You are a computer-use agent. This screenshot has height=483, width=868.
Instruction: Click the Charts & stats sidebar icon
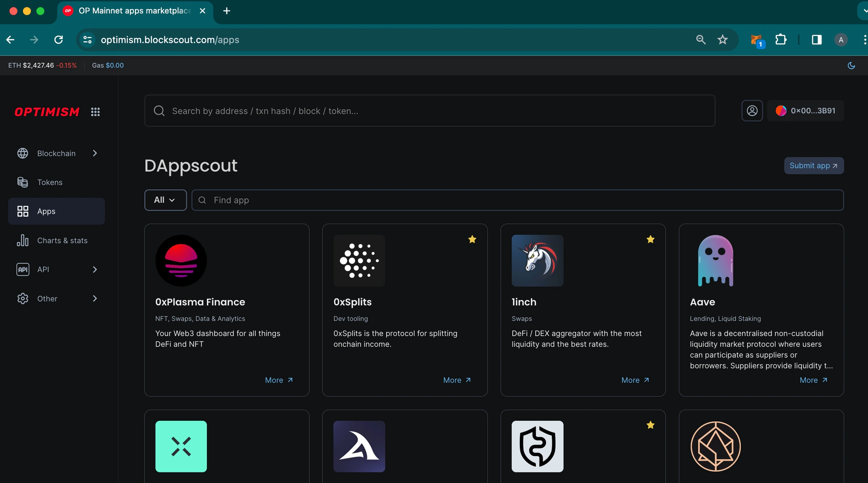[23, 240]
